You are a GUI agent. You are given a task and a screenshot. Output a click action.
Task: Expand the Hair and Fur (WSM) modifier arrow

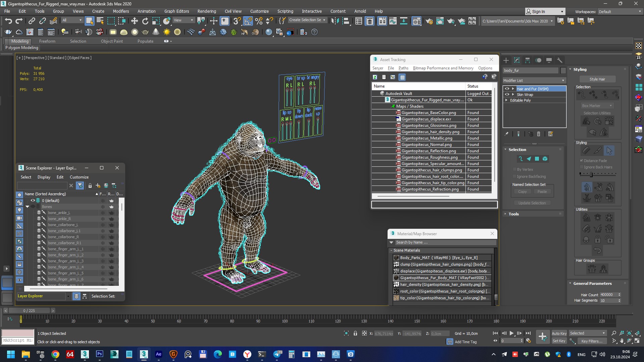tap(513, 89)
